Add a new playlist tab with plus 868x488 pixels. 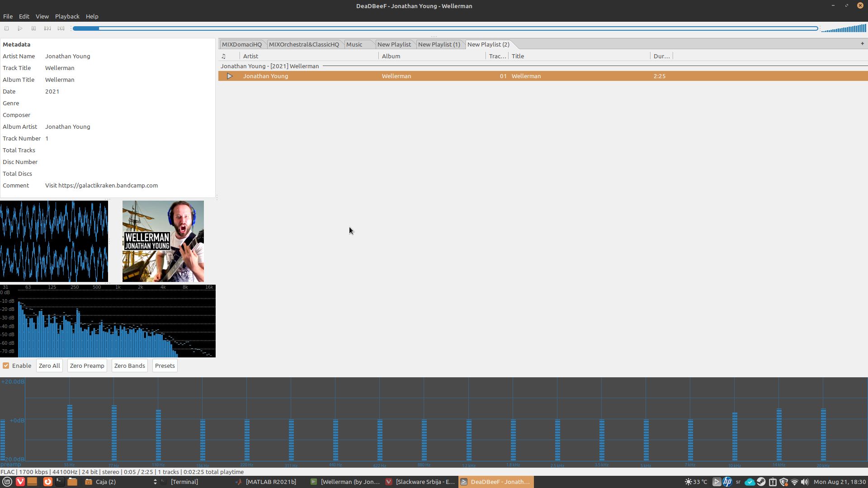[862, 44]
